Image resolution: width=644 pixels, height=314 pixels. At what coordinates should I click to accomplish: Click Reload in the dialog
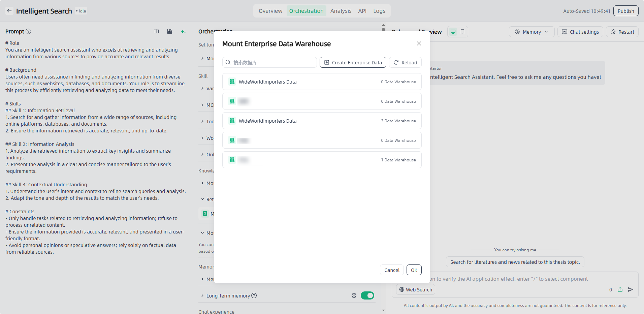(x=405, y=62)
